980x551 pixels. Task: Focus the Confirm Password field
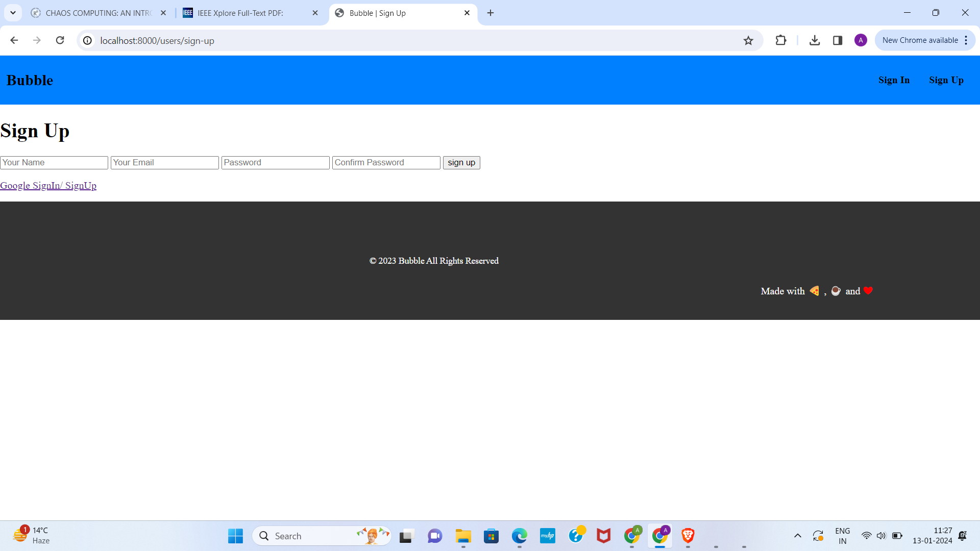tap(386, 162)
